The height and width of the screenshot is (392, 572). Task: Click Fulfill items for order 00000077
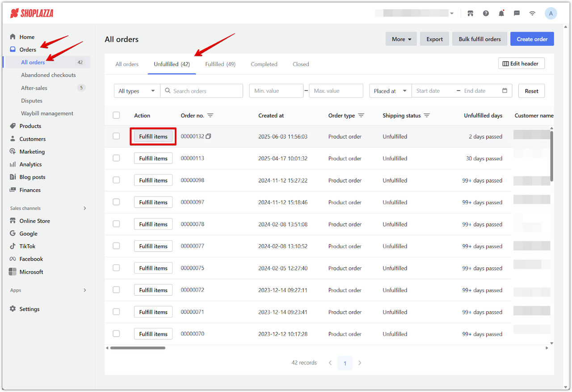coord(153,246)
